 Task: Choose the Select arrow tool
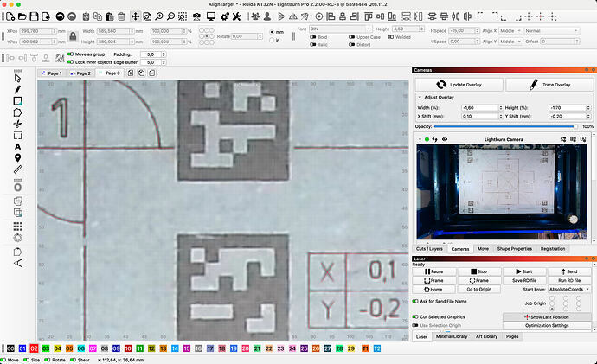coord(17,79)
